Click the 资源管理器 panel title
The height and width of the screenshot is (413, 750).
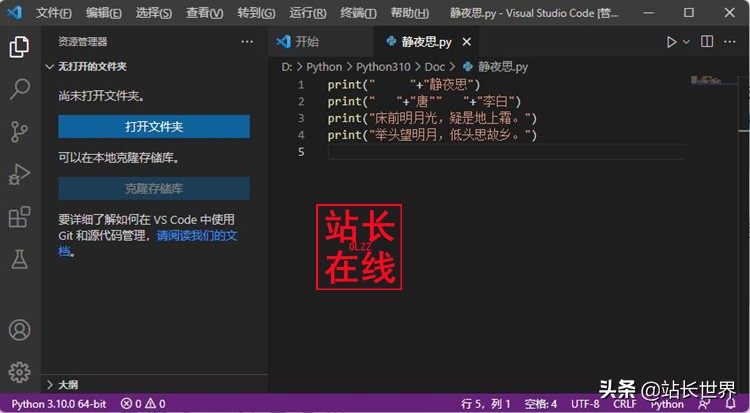[x=83, y=42]
